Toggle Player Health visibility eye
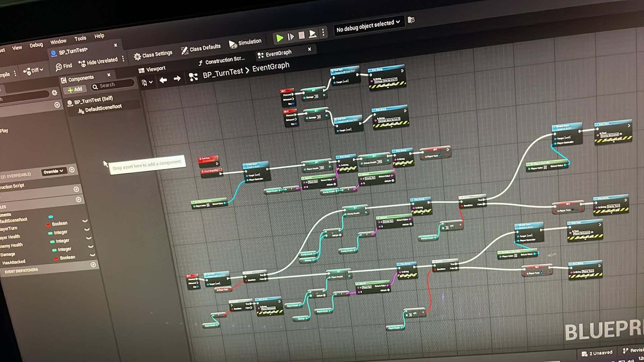 click(87, 231)
